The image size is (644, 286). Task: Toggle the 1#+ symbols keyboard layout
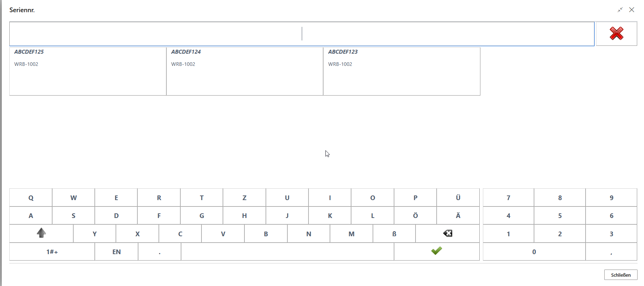52,252
